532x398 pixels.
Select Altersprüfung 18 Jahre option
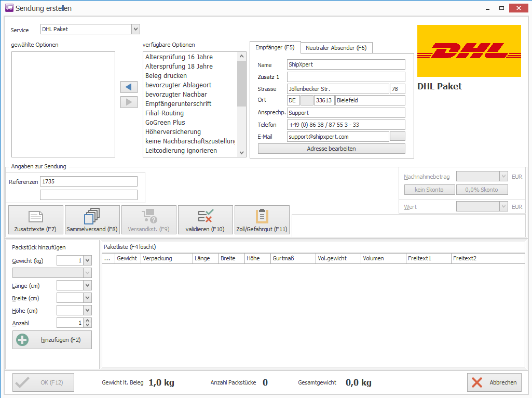[190, 66]
